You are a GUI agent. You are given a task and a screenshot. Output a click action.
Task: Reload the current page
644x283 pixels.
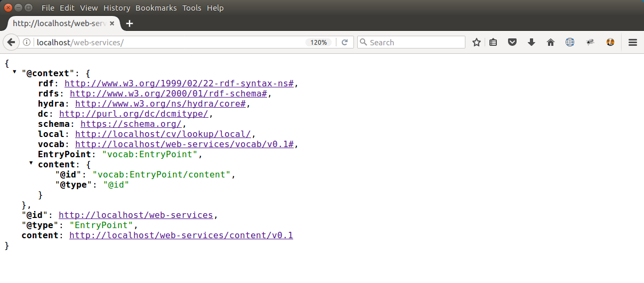pos(345,43)
